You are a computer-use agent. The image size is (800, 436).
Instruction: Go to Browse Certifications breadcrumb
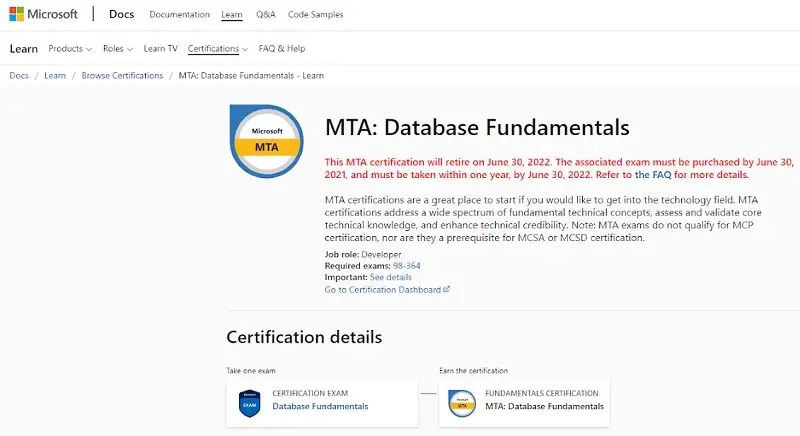click(122, 75)
